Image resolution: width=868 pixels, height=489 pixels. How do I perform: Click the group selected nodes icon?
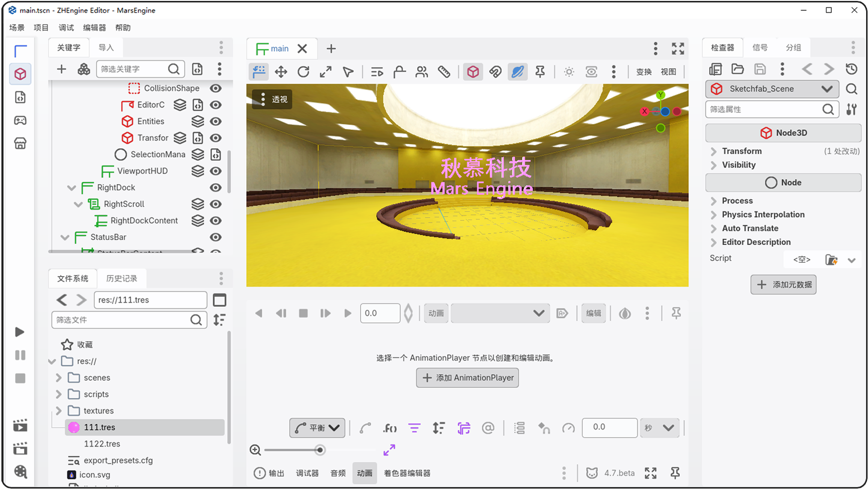tap(422, 72)
